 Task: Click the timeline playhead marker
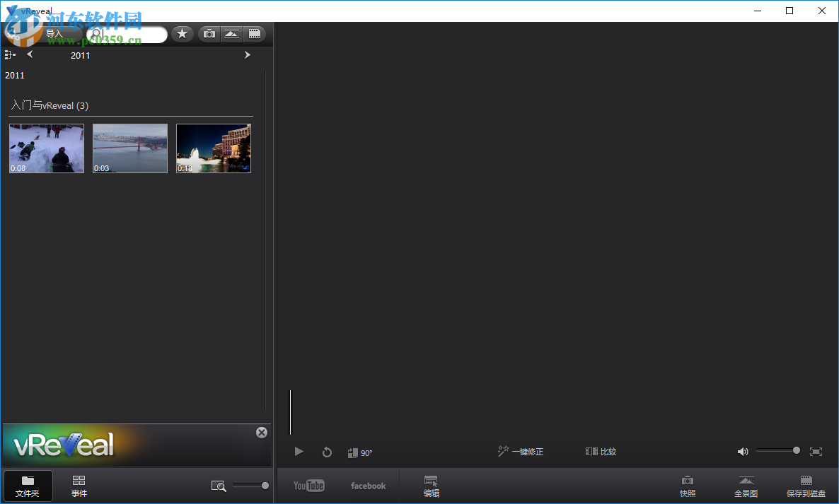[x=291, y=412]
